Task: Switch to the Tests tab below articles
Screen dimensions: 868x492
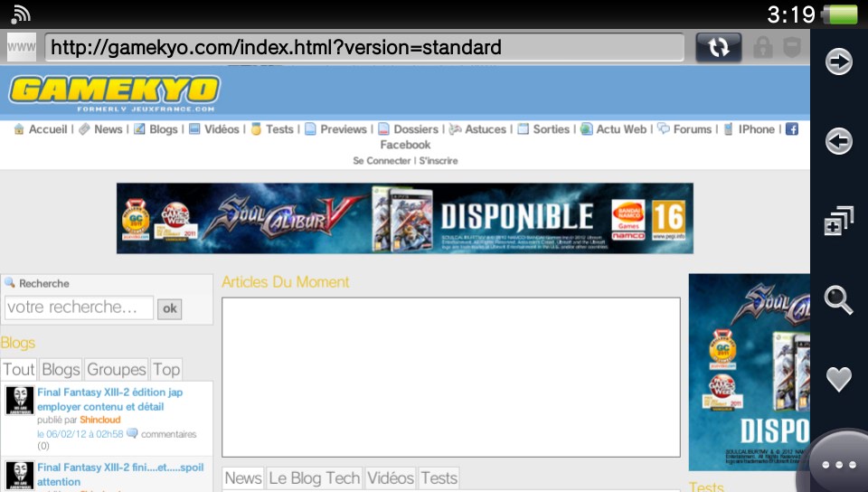Action: 439,478
